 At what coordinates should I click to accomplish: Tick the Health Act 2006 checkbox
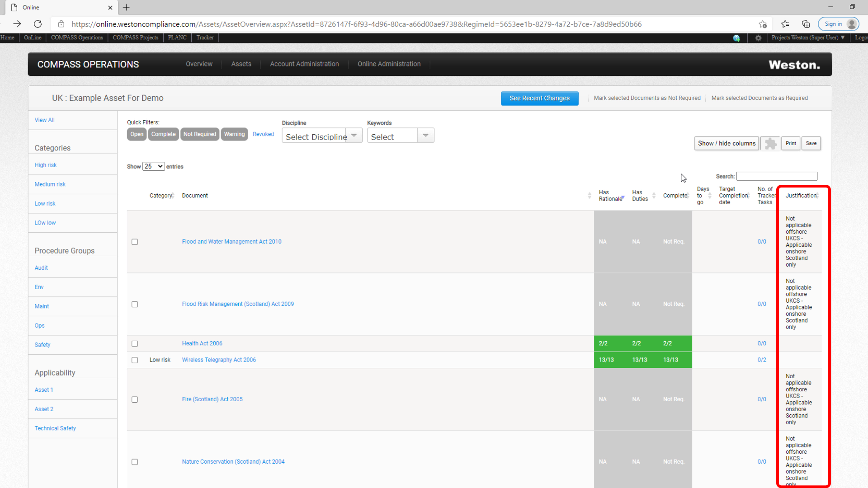point(135,343)
